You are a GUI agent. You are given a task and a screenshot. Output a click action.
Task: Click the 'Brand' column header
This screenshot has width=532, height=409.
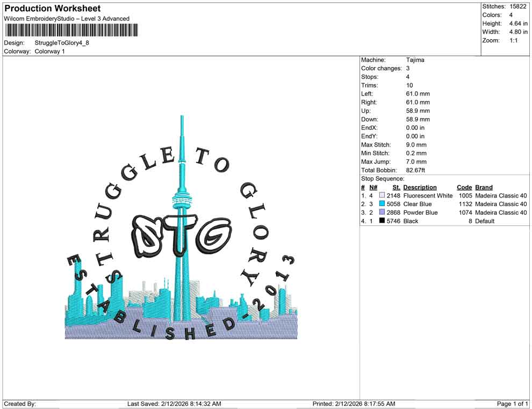pyautogui.click(x=484, y=187)
